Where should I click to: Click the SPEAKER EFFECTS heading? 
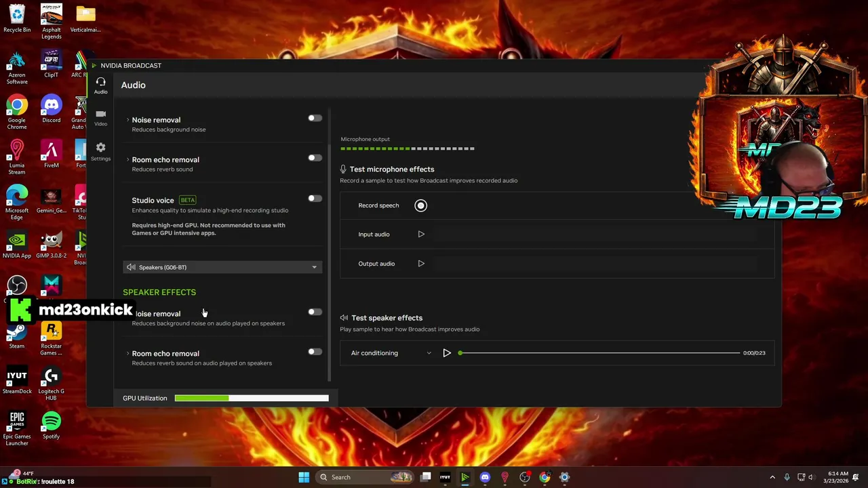click(159, 292)
